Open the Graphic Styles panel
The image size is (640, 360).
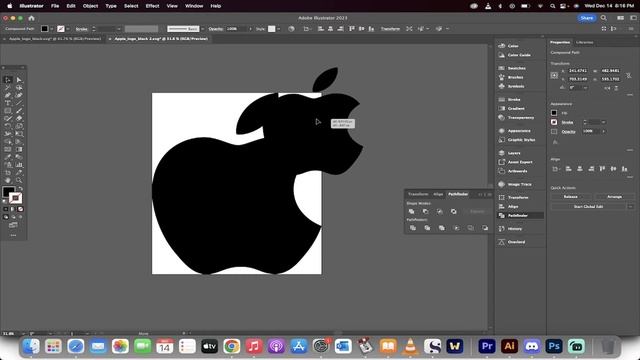coord(517,140)
